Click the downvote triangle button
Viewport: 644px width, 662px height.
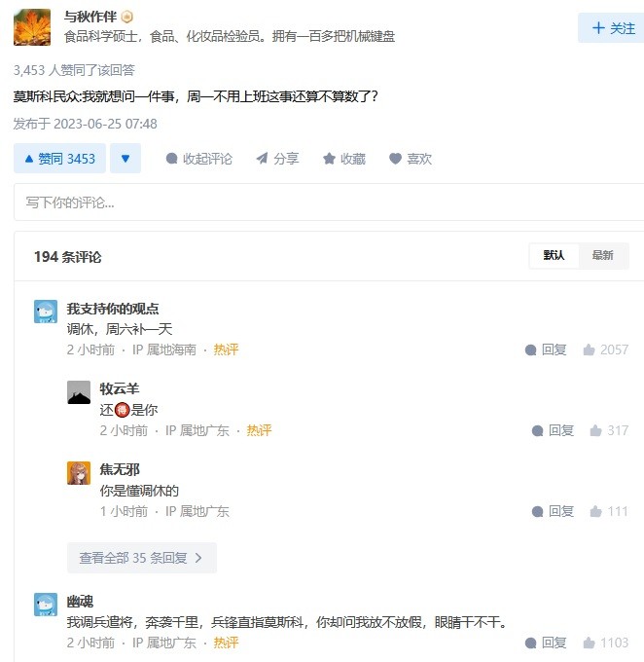125,159
